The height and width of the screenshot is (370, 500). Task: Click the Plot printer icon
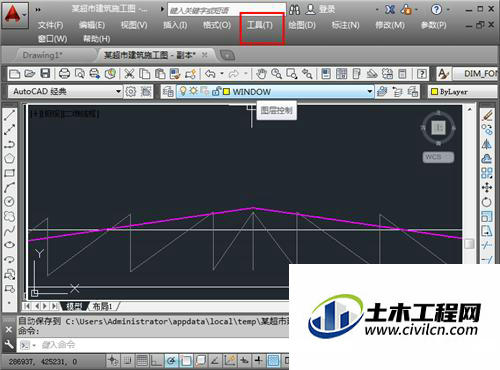[x=64, y=74]
